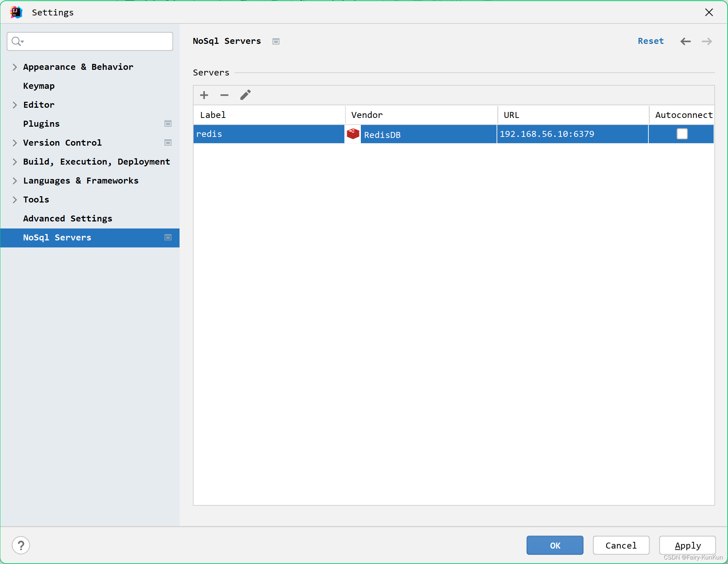Click the remove server minus icon

tap(224, 95)
